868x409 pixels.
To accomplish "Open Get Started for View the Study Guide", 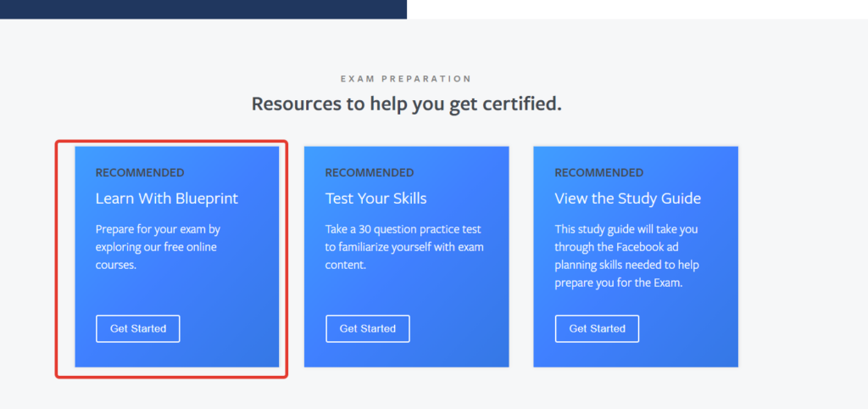I will pyautogui.click(x=597, y=328).
